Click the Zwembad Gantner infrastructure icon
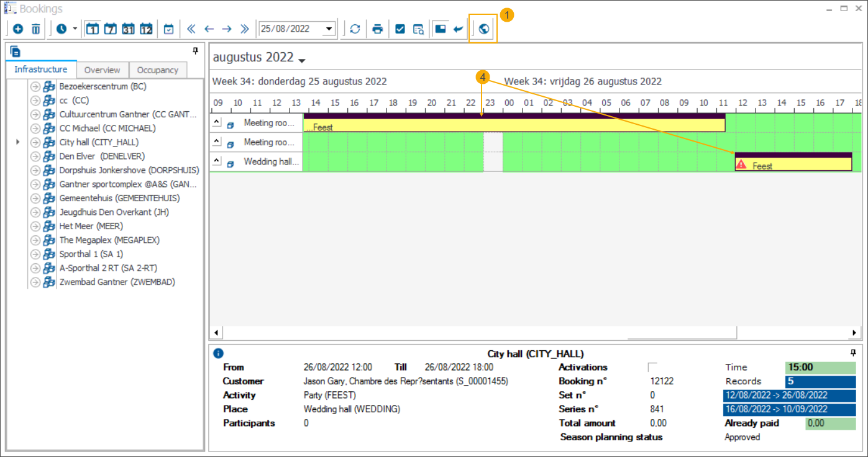The width and height of the screenshot is (868, 457). 49,282
